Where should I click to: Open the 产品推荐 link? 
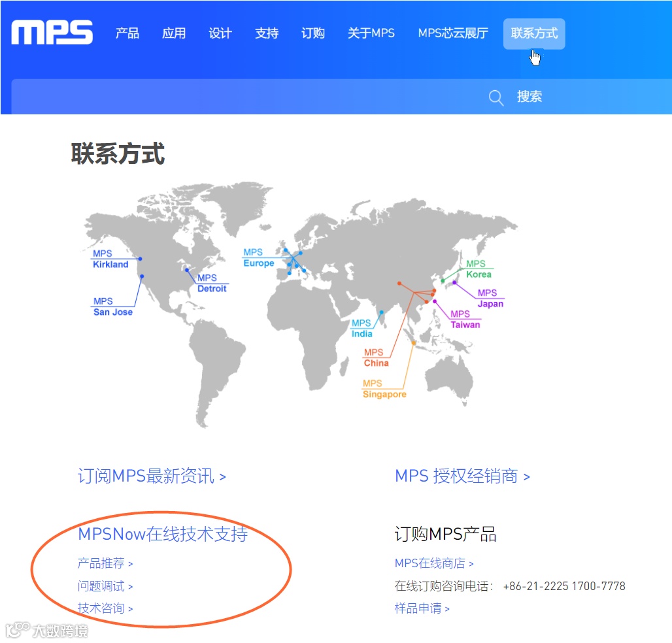point(105,563)
